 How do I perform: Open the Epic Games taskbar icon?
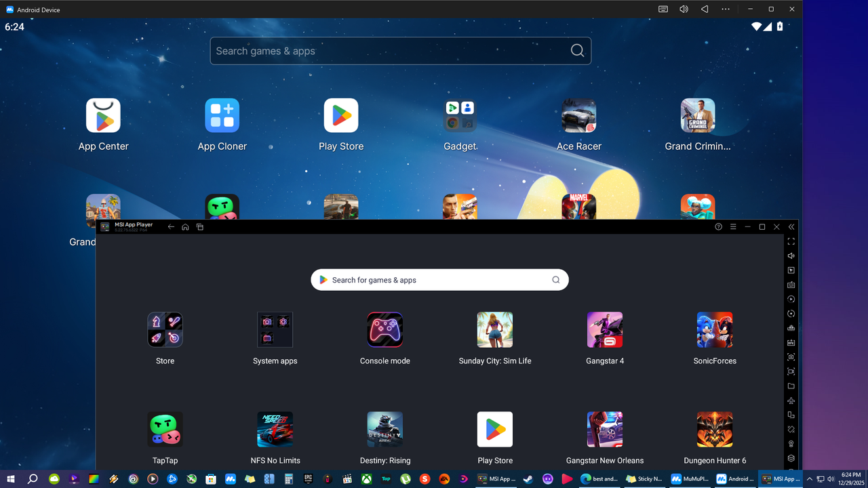[x=308, y=479]
